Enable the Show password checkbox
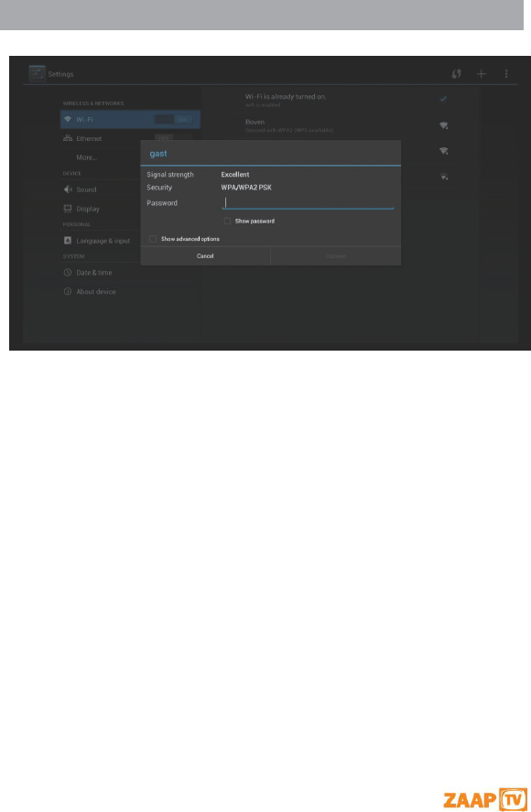 [x=227, y=221]
